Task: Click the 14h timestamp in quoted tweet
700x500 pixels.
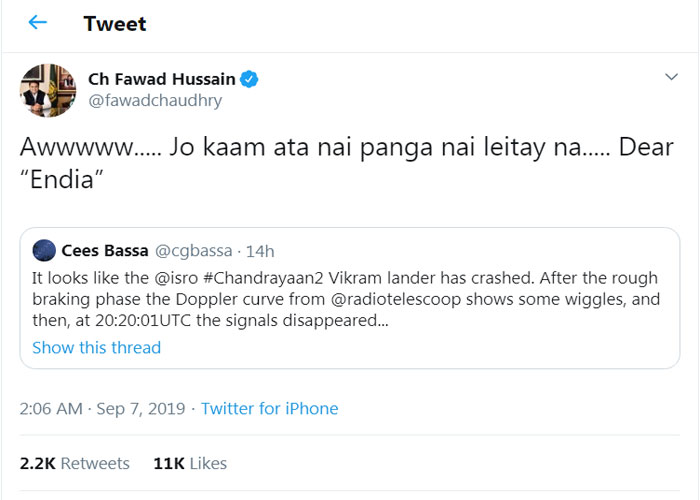Action: (x=260, y=251)
